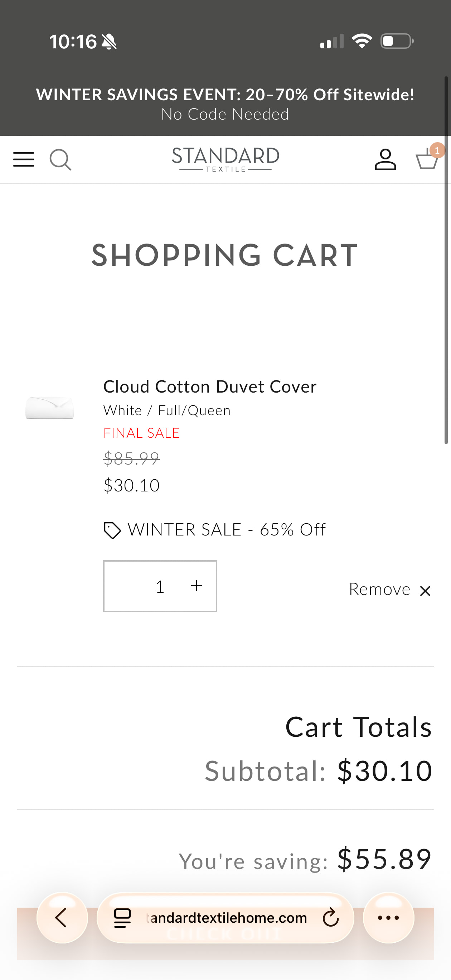Tap the duvet cover product thumbnail

[49, 408]
